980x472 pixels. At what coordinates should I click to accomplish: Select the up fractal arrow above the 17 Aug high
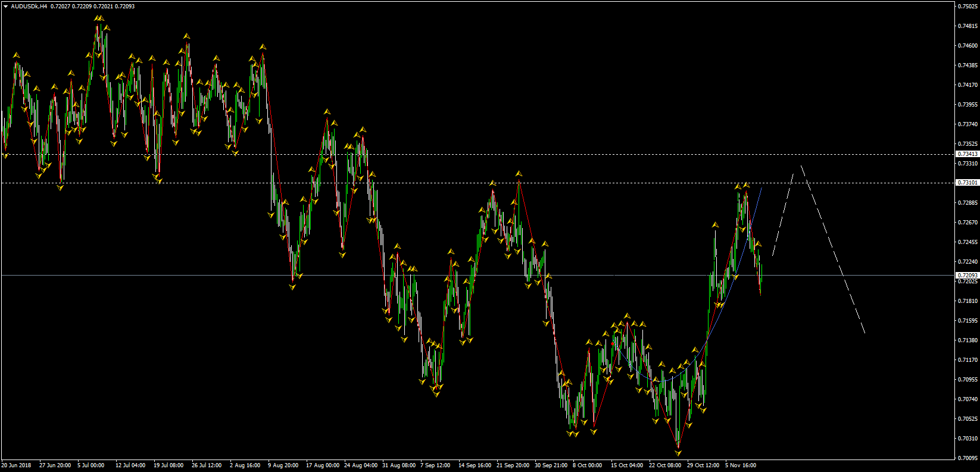[x=327, y=112]
